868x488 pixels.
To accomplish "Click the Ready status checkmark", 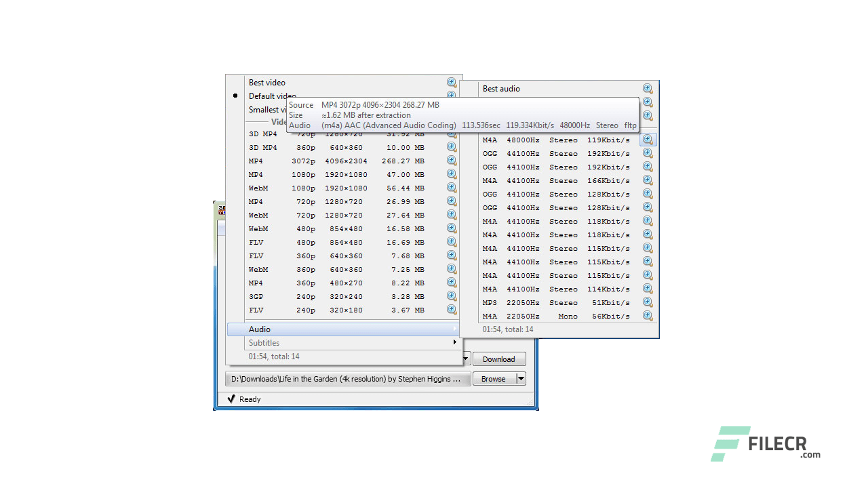I will [231, 399].
